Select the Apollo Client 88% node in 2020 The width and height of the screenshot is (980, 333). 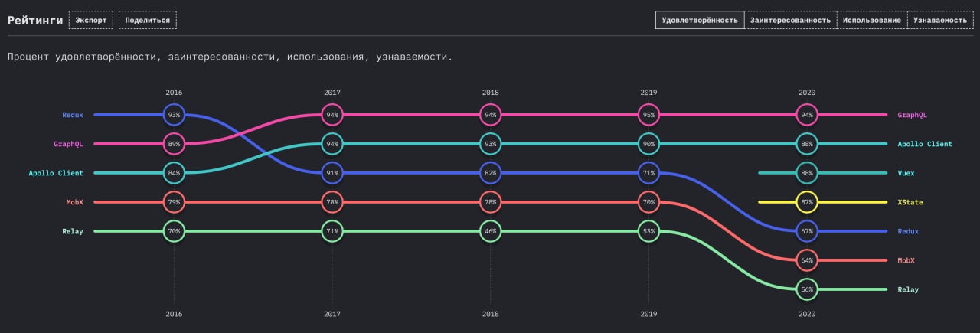point(807,144)
